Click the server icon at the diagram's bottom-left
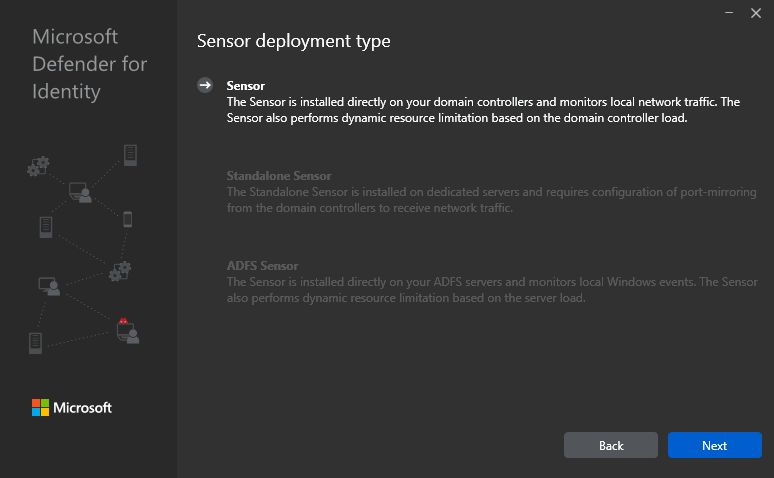Viewport: 774px width, 478px height. 36,343
